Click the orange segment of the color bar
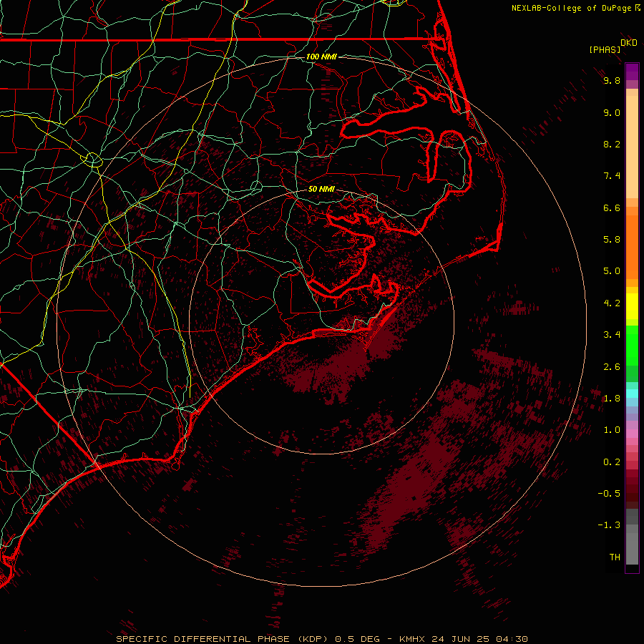Viewport: 644px width, 644px height. [632, 246]
